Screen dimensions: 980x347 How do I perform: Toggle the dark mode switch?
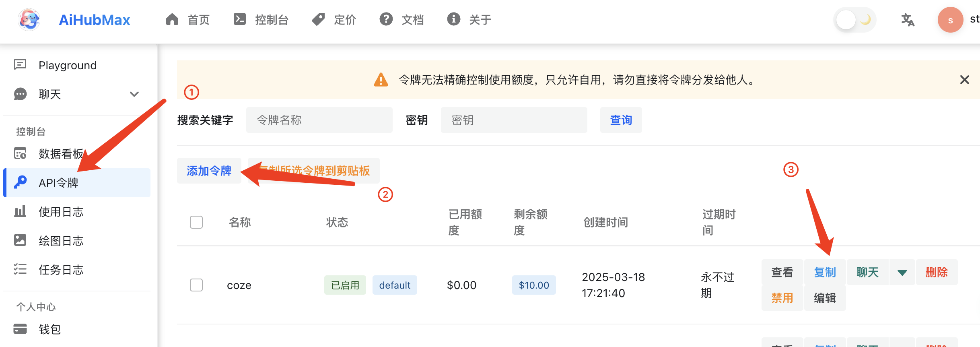coord(854,20)
